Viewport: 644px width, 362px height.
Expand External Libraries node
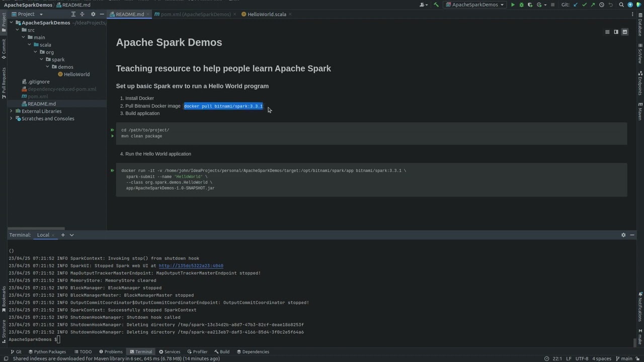pyautogui.click(x=11, y=111)
